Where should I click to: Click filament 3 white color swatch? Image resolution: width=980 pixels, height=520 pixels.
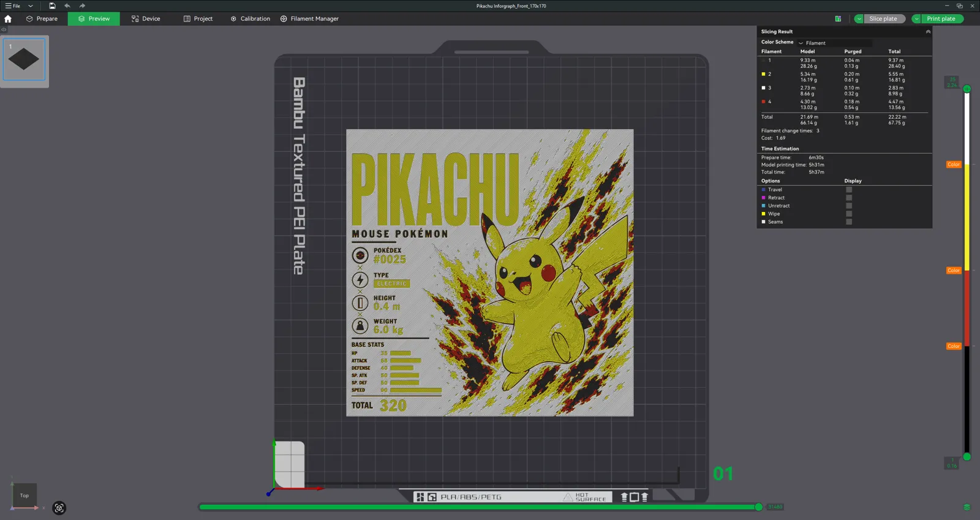pos(763,88)
